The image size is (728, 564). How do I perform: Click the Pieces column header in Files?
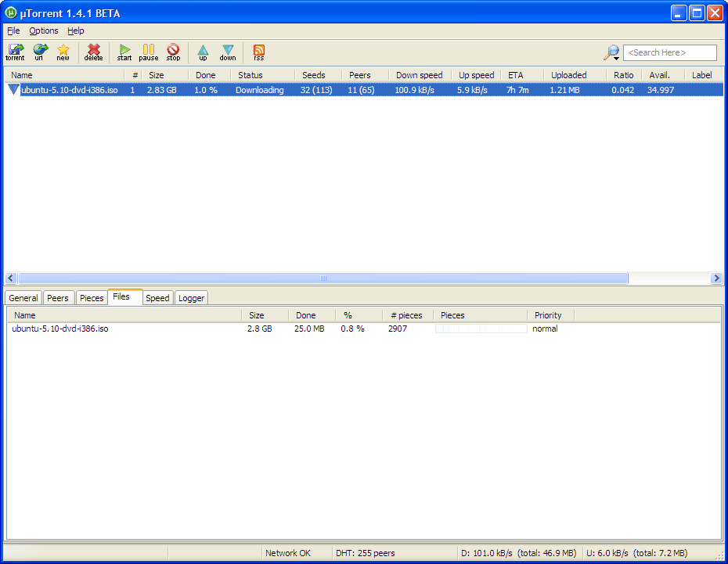click(481, 315)
